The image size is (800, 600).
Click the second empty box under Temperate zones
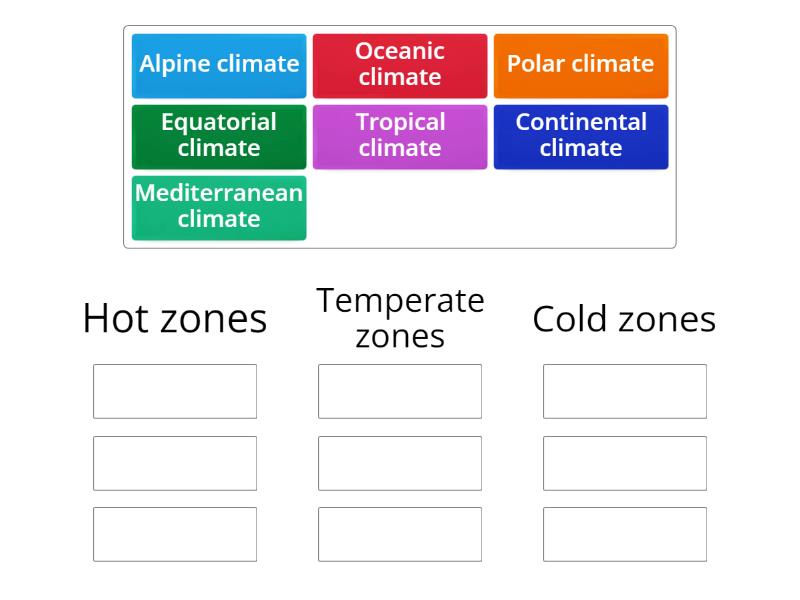pos(400,462)
